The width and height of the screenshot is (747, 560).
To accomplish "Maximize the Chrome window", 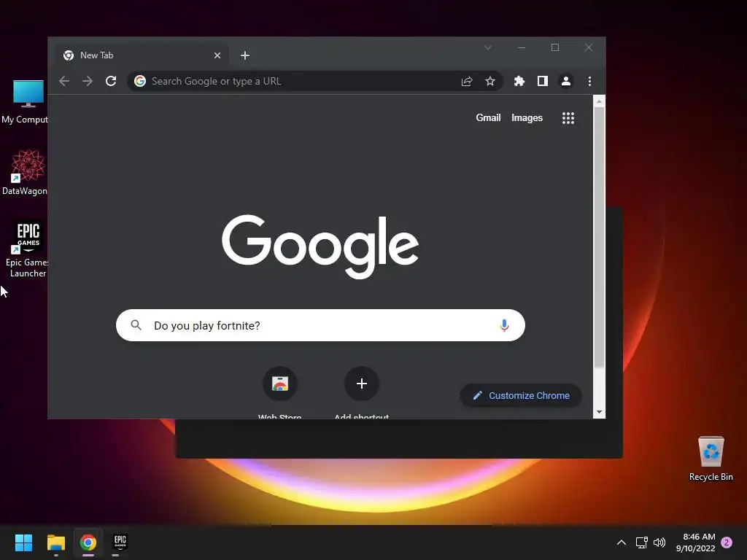I will (555, 47).
